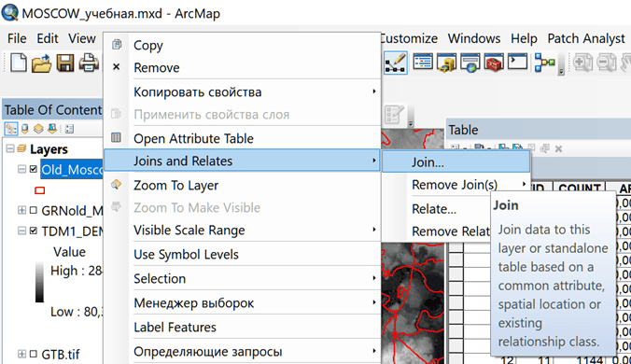Screen dimensions: 631x364
Task: Open a map document with the folder icon
Action: pyautogui.click(x=41, y=63)
